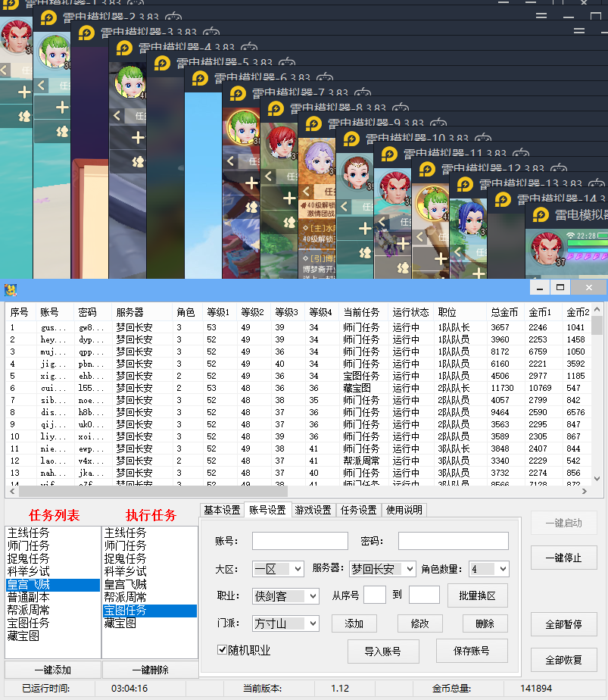Focus the 密码 input field
The height and width of the screenshot is (700, 608).
click(454, 541)
